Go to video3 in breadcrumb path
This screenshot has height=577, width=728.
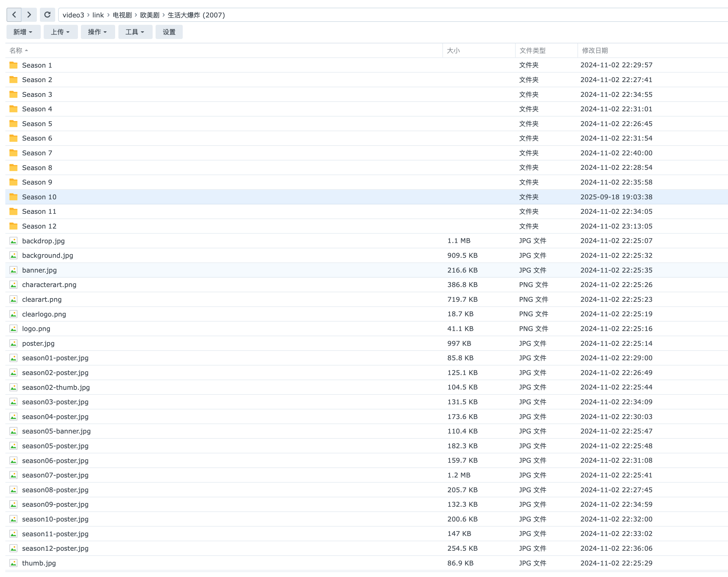point(73,15)
